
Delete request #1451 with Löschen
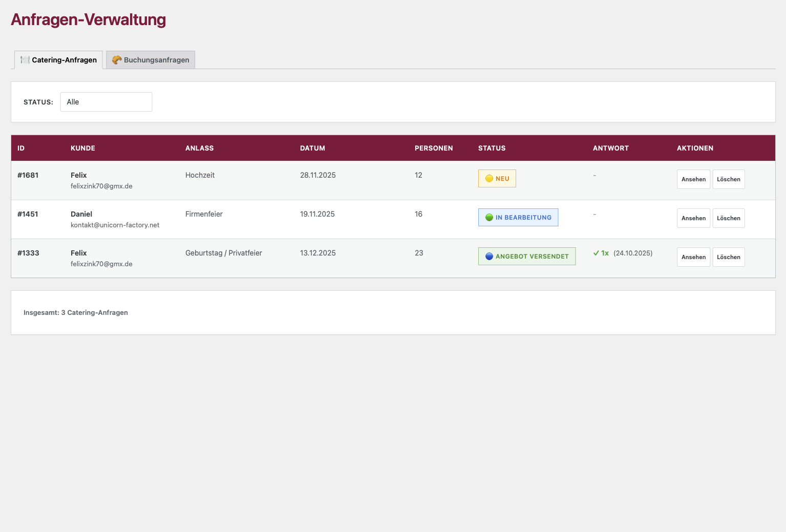[x=728, y=218]
